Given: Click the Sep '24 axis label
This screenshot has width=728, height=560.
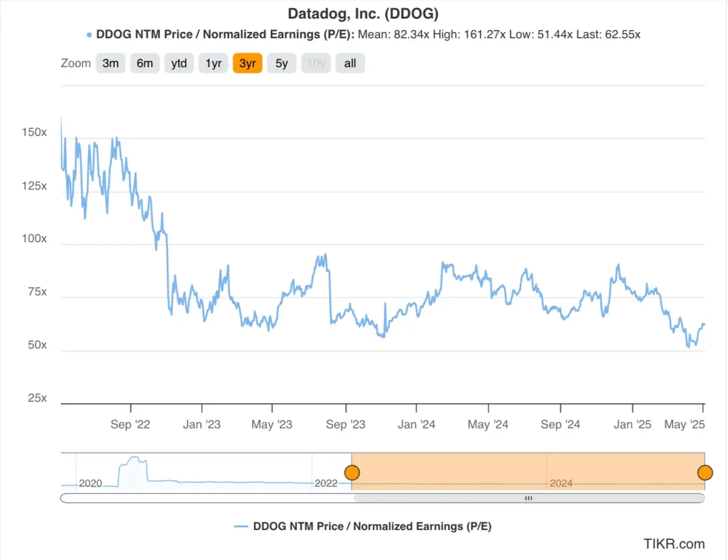Looking at the screenshot, I should [x=560, y=425].
